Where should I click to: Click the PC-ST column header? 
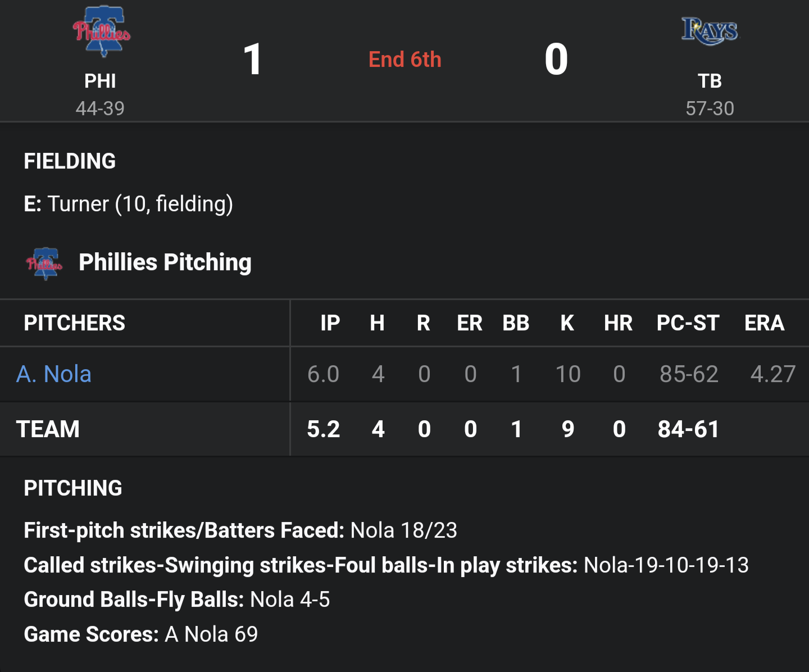pyautogui.click(x=688, y=323)
